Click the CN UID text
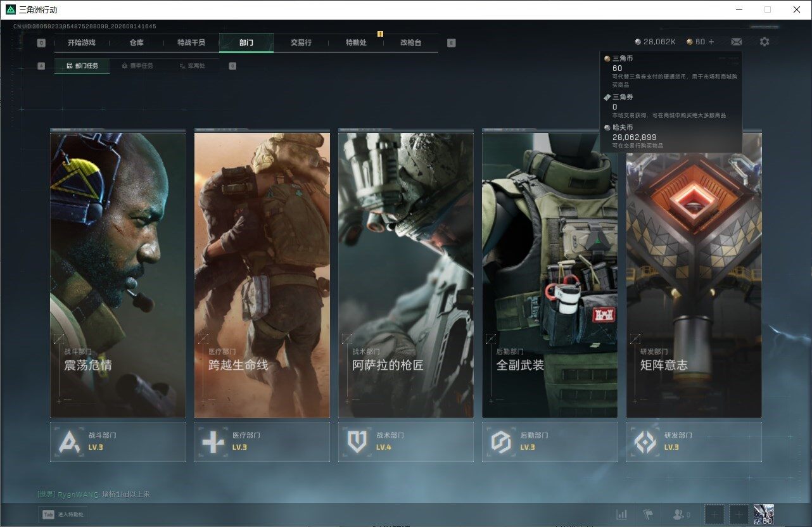The height and width of the screenshot is (527, 812). coord(85,26)
